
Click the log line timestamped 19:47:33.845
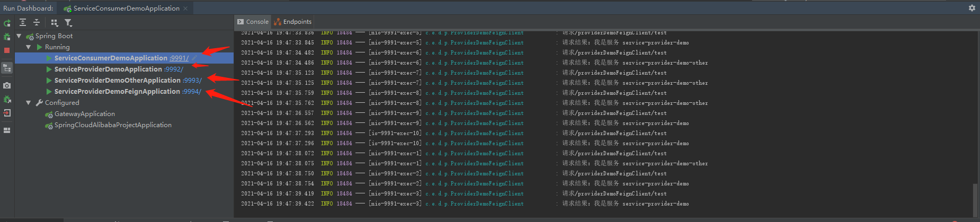tap(465, 43)
